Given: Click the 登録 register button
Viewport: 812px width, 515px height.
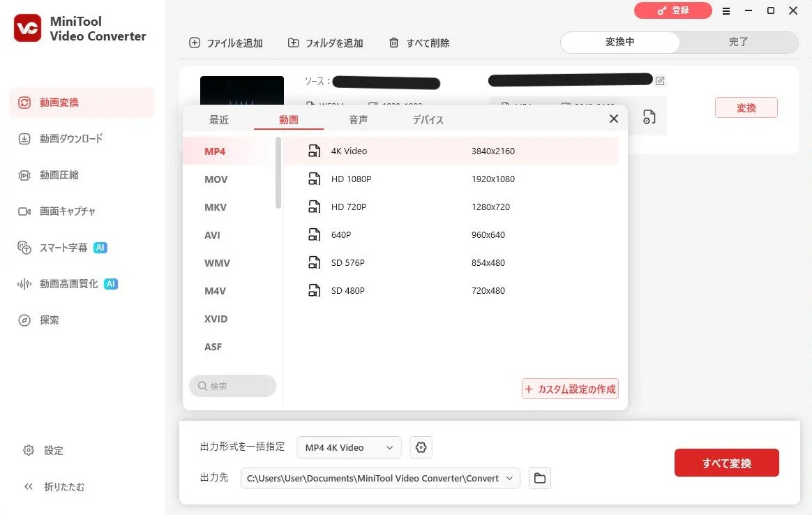Looking at the screenshot, I should [x=672, y=10].
